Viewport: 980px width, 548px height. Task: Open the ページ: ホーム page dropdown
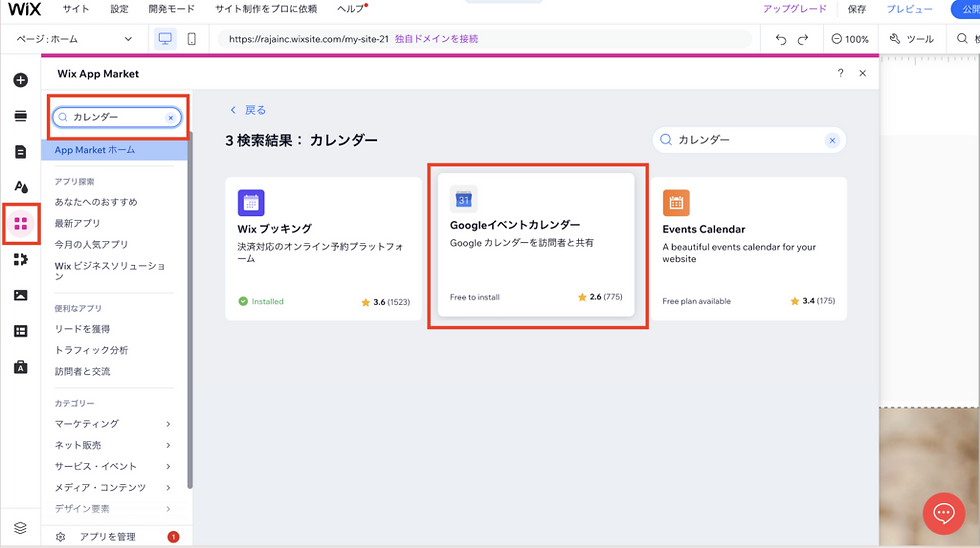point(74,39)
